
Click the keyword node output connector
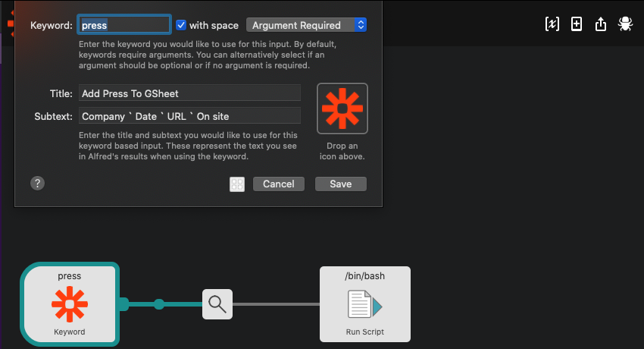(x=124, y=304)
